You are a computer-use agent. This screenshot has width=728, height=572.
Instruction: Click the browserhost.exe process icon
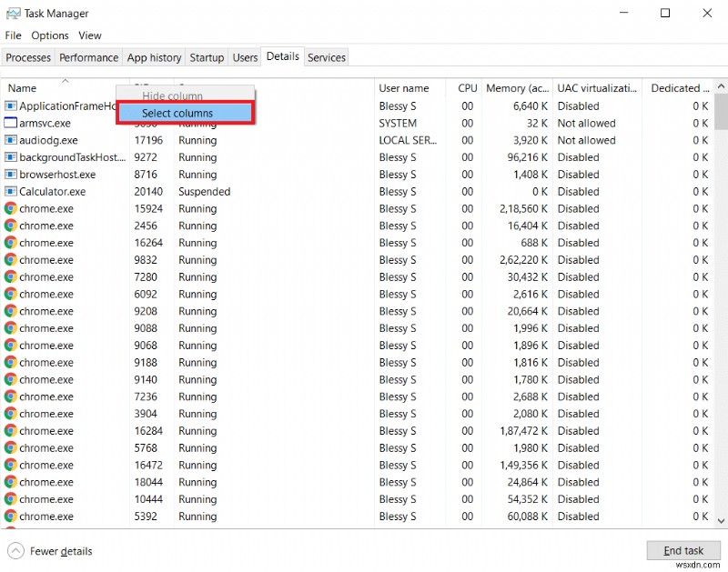click(x=11, y=175)
